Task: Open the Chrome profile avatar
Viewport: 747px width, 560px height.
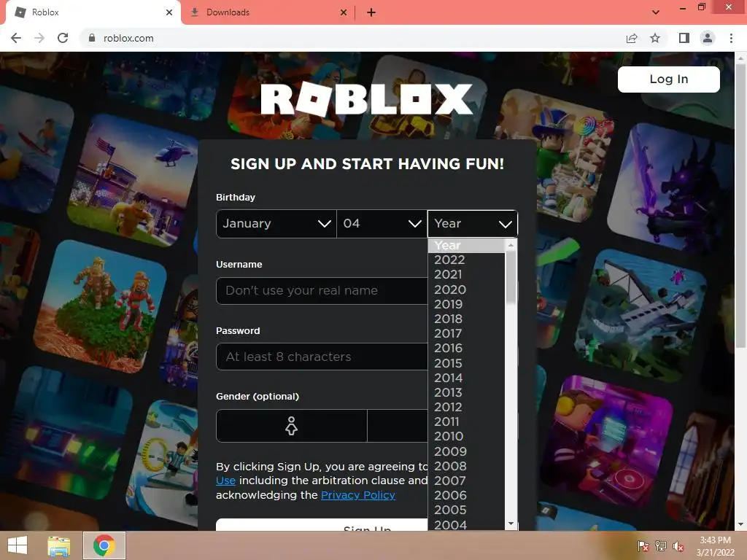Action: 708,38
